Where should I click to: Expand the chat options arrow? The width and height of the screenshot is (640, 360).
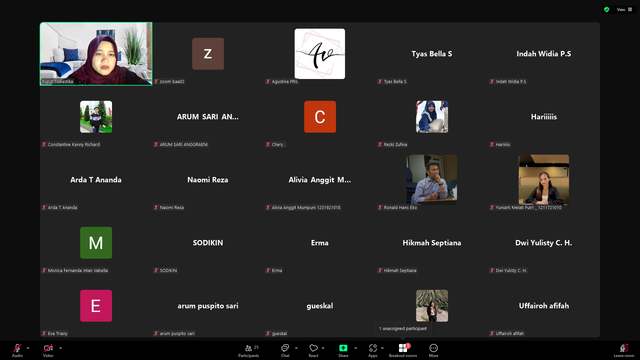pos(296,348)
